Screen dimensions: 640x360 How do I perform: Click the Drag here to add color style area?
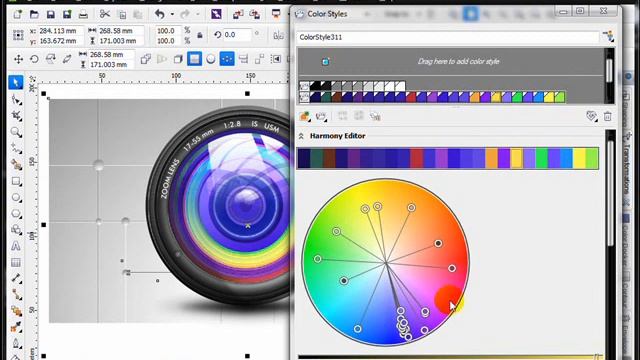(x=458, y=62)
